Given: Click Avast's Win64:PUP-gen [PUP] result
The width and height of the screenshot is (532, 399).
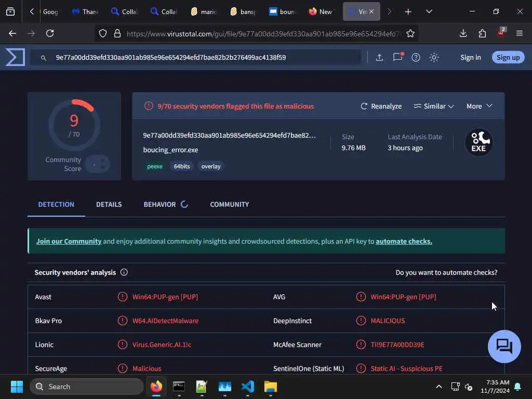Looking at the screenshot, I should pyautogui.click(x=165, y=297).
